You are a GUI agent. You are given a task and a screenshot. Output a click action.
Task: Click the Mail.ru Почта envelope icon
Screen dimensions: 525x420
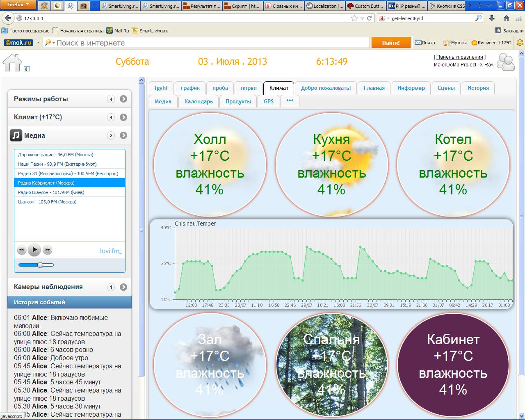point(418,43)
